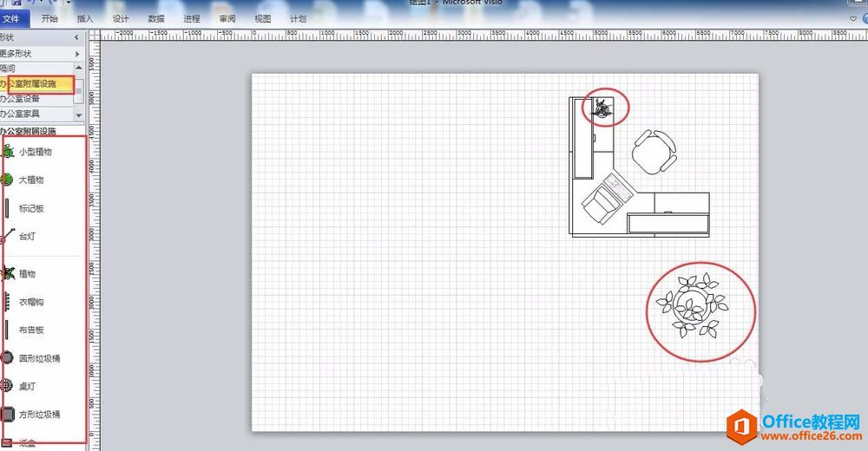Viewport: 868px width, 451px height.
Task: Click the large plant drawing on canvas
Action: 692,305
